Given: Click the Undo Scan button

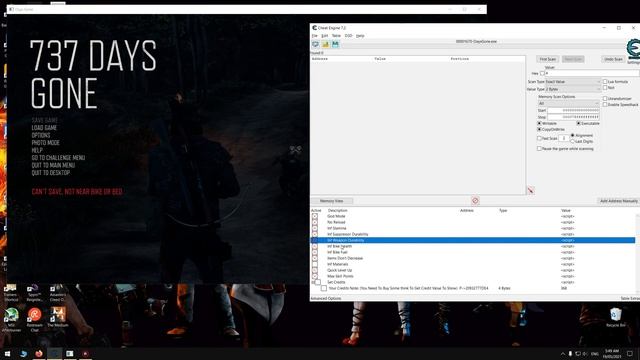Looking at the screenshot, I should tap(613, 60).
